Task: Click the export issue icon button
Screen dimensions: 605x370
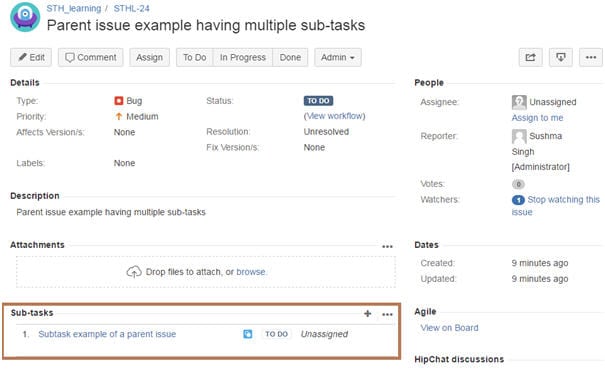Action: click(561, 57)
